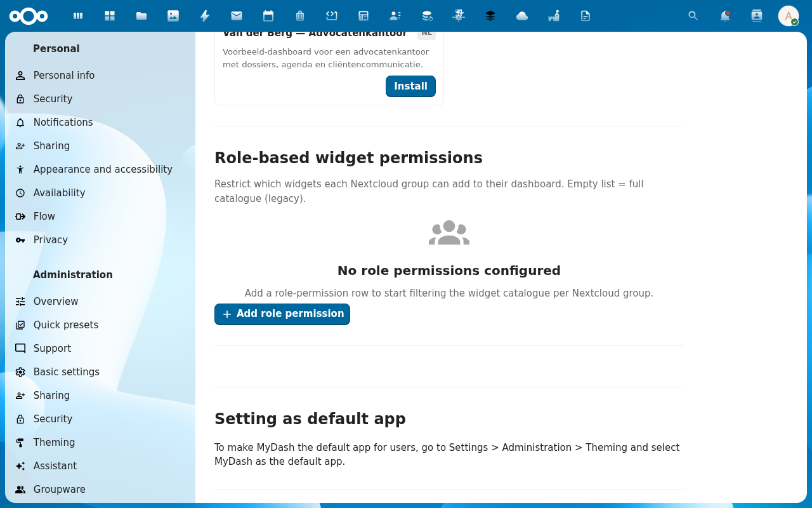Open Personal info settings
This screenshot has height=508, width=812.
[100, 76]
